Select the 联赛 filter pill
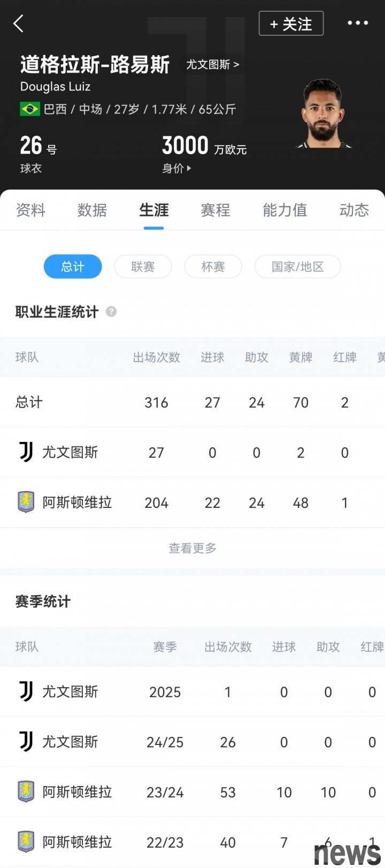The width and height of the screenshot is (385, 868). [x=143, y=267]
